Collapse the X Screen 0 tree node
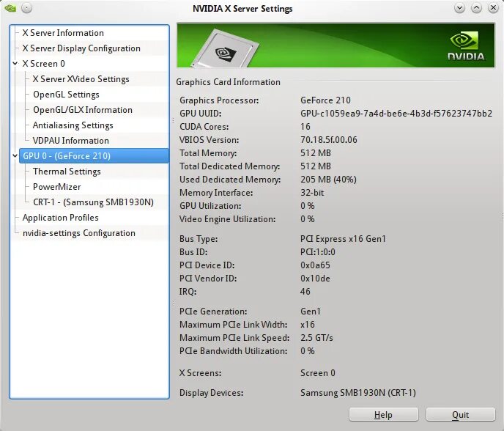 pos(15,64)
